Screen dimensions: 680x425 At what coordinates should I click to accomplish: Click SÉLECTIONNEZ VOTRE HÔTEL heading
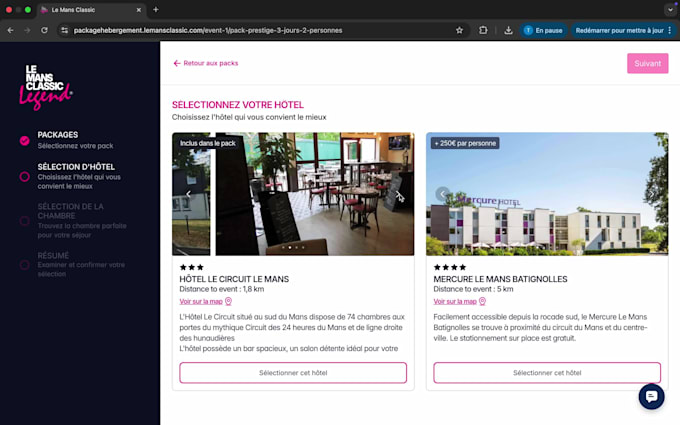coord(238,105)
